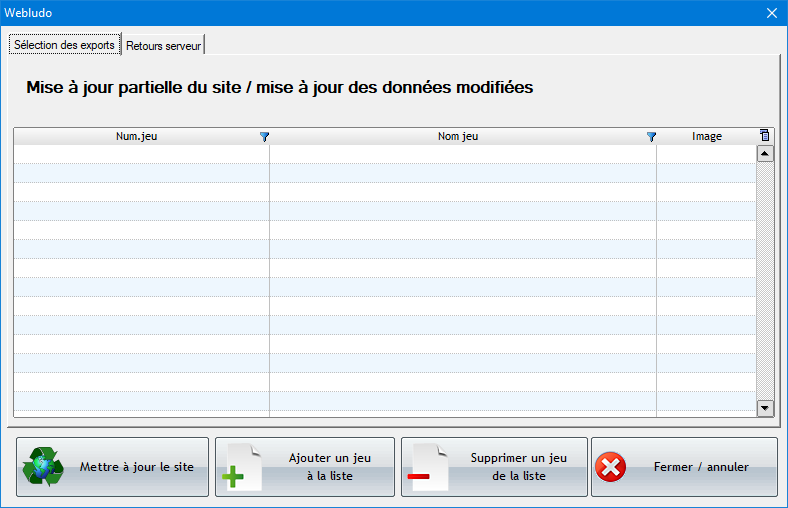Click the table scrollbar up arrow
The height and width of the screenshot is (508, 788).
click(x=765, y=153)
